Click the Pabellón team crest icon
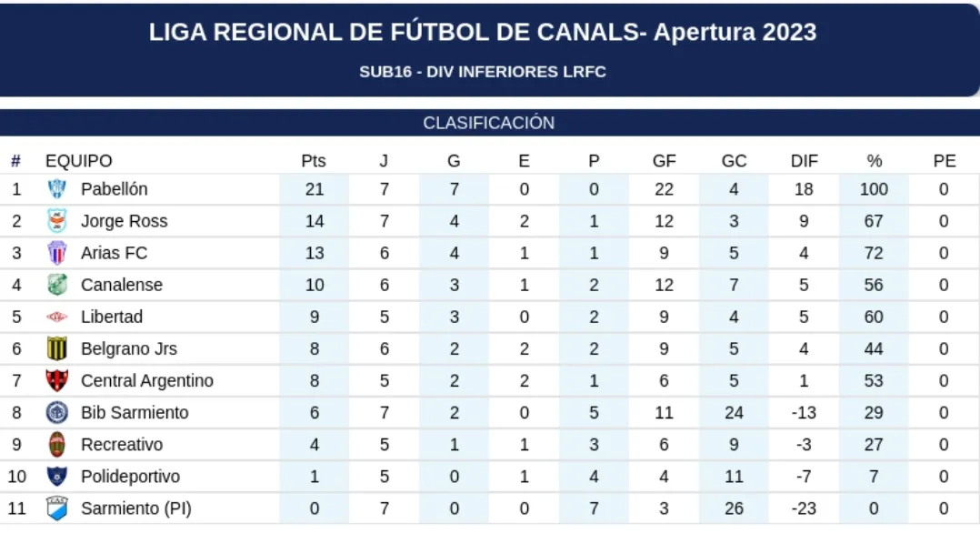Image resolution: width=980 pixels, height=554 pixels. point(57,189)
